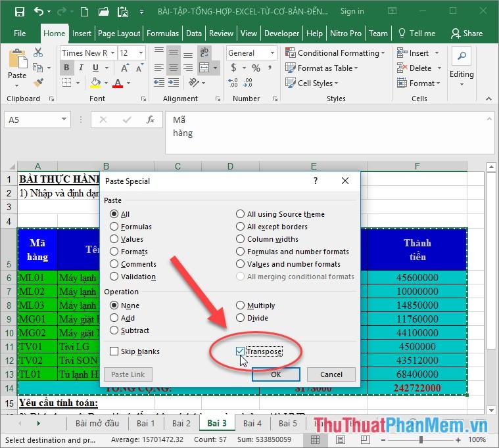
Task: Switch to the Formulas ribbon tab
Action: point(162,34)
